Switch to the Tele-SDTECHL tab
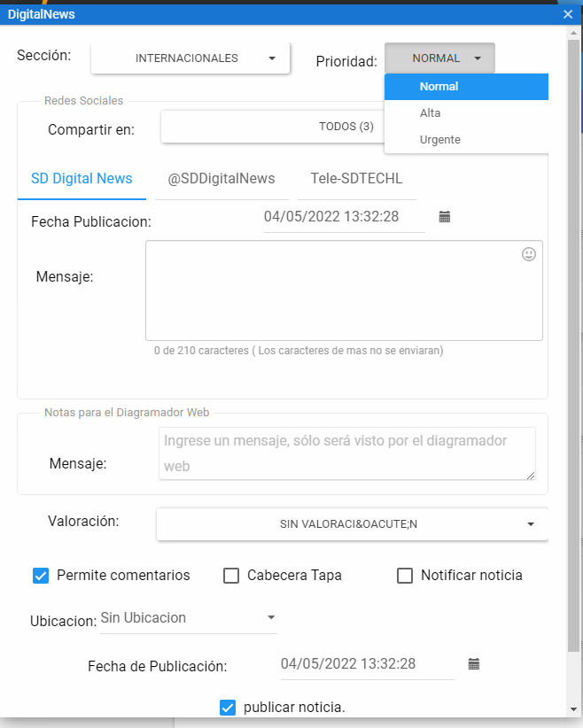Screen dimensions: 583x728 click(356, 179)
